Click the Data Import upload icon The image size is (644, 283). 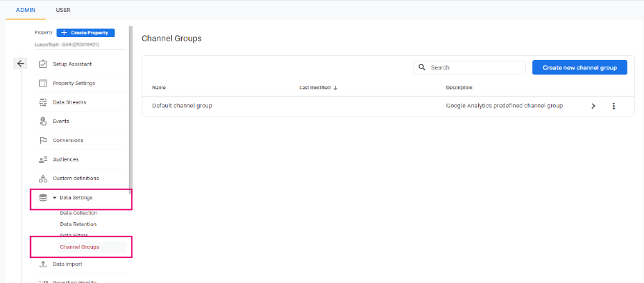[x=43, y=264]
